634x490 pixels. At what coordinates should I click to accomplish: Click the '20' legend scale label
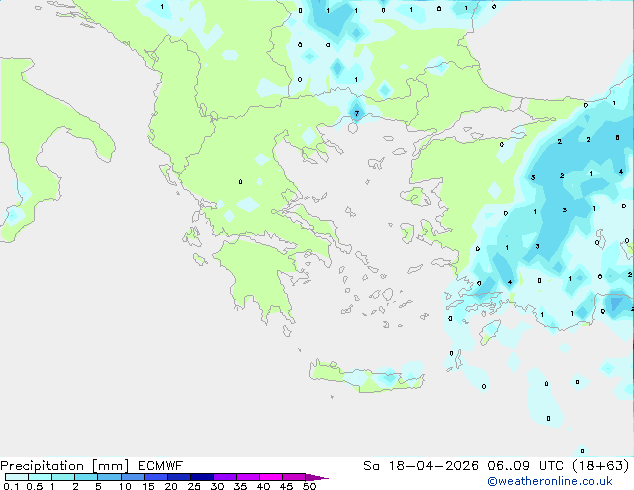pyautogui.click(x=171, y=486)
